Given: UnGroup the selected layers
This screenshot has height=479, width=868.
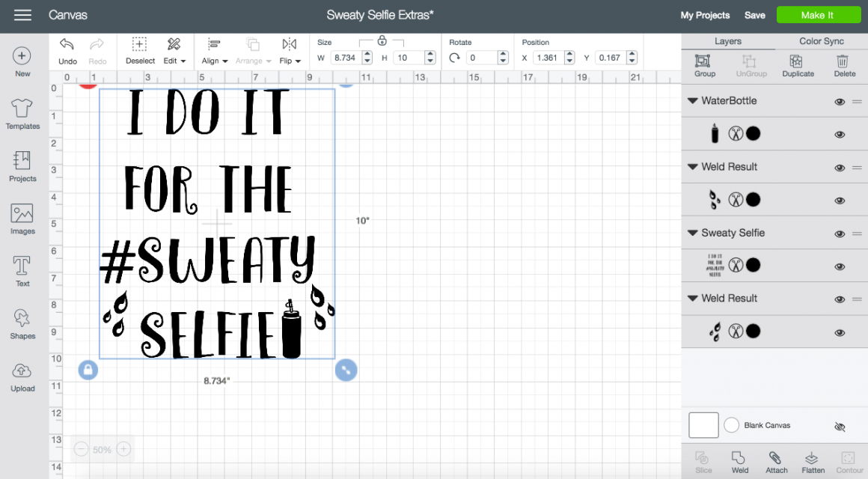Looking at the screenshot, I should tap(751, 65).
